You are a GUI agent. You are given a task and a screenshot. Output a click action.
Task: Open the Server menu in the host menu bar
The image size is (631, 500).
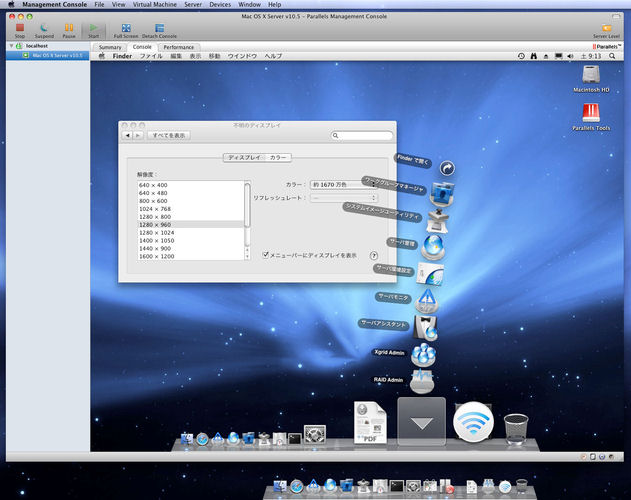(193, 4)
